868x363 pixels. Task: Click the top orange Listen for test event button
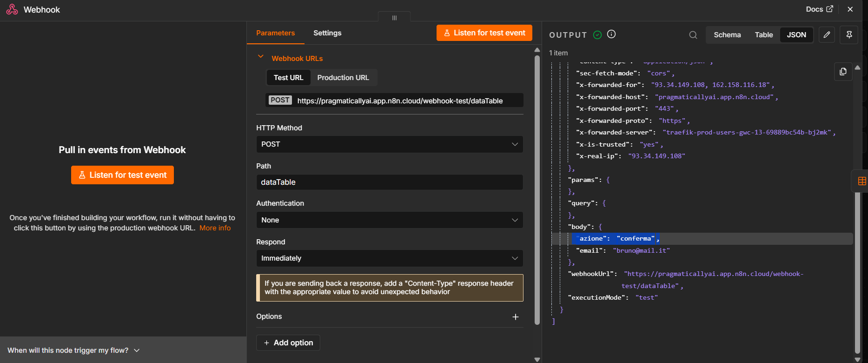pos(484,33)
